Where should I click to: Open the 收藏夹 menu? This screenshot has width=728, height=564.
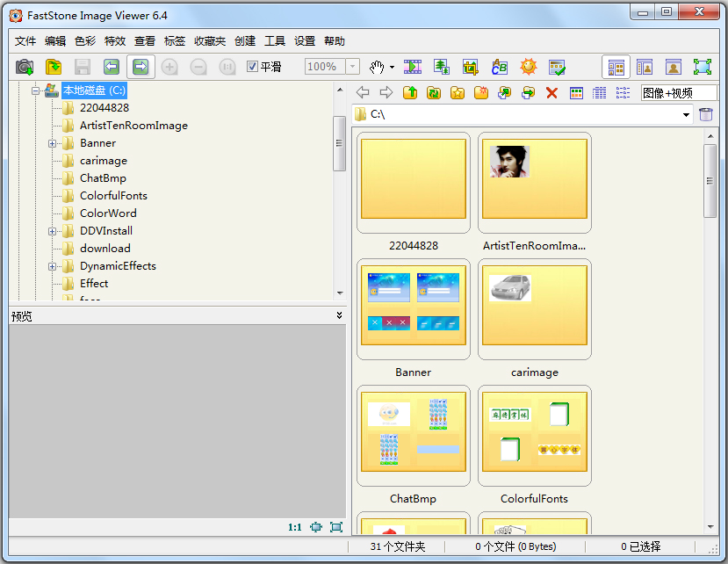209,41
